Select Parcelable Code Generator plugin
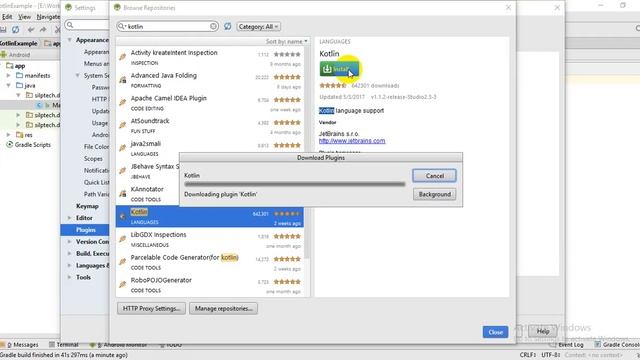Viewport: 640px width, 360px height. coord(210,262)
